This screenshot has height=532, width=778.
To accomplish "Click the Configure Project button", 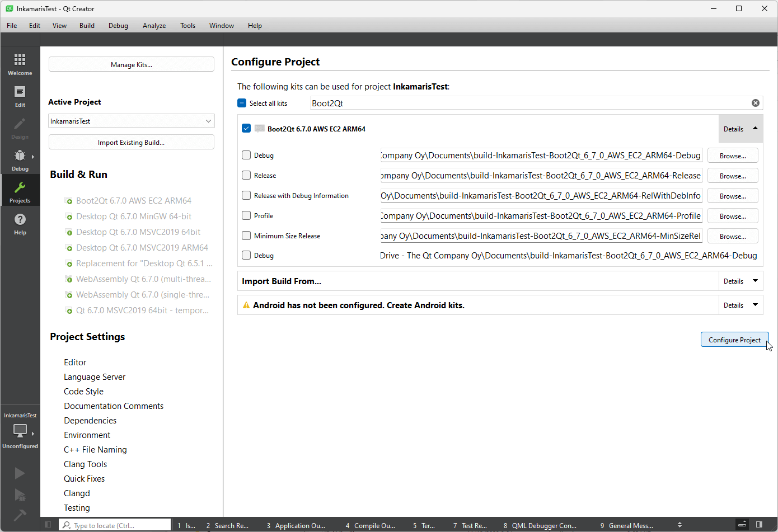I will pyautogui.click(x=734, y=340).
